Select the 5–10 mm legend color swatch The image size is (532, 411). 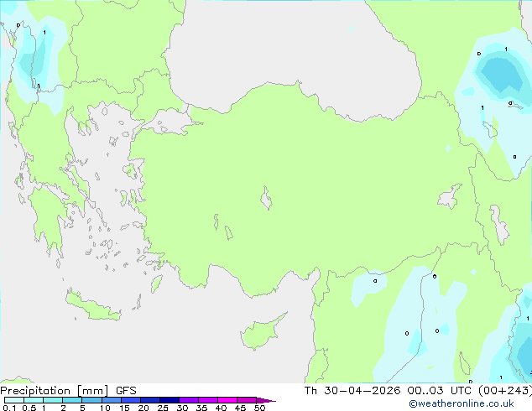(x=91, y=400)
